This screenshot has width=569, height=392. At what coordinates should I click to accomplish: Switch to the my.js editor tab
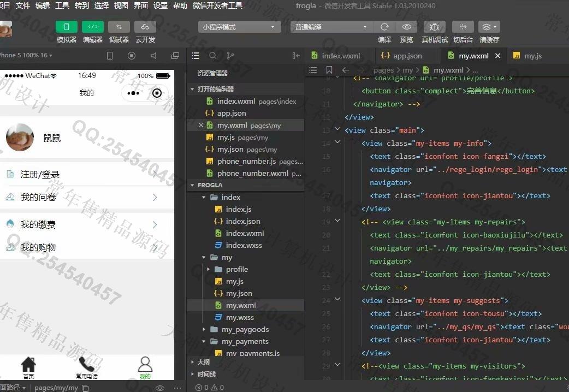tap(527, 56)
